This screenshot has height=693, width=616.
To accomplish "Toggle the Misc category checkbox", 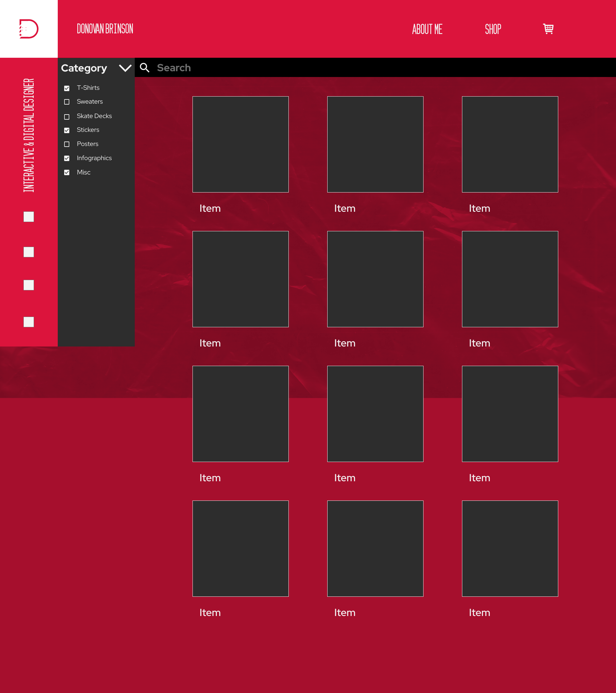I will point(67,173).
